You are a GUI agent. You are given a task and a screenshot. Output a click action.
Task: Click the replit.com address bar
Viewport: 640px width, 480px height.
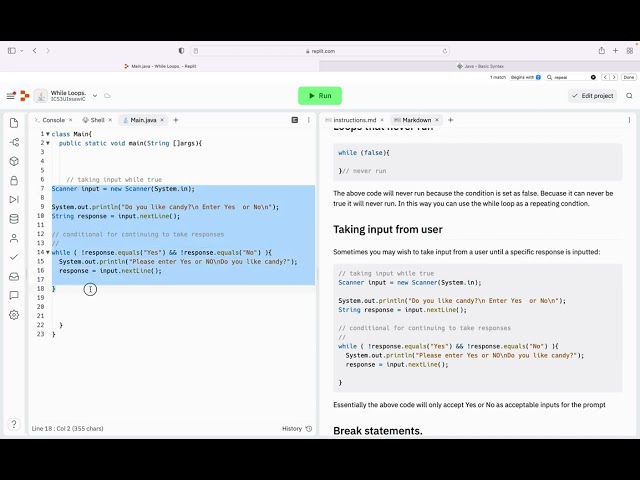coord(321,51)
